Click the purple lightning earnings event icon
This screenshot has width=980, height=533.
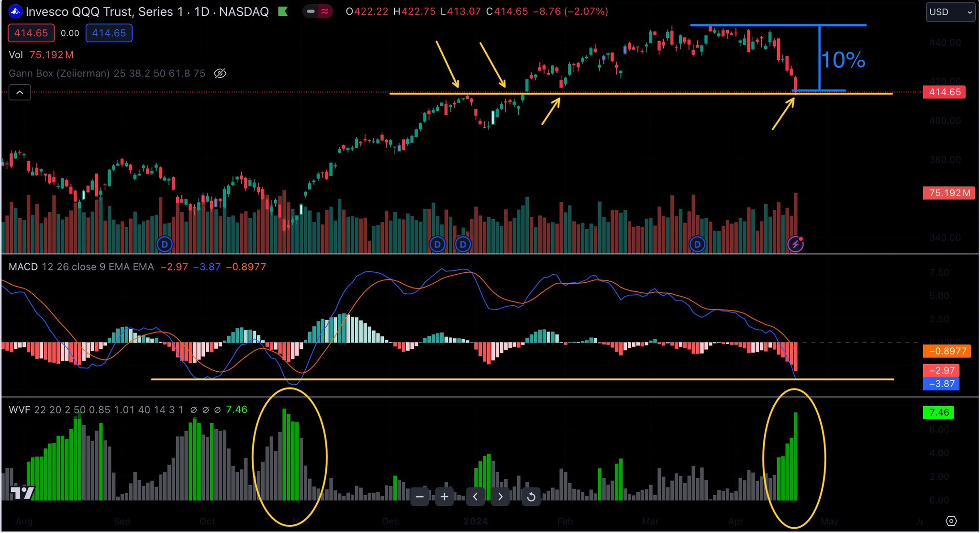tap(795, 244)
